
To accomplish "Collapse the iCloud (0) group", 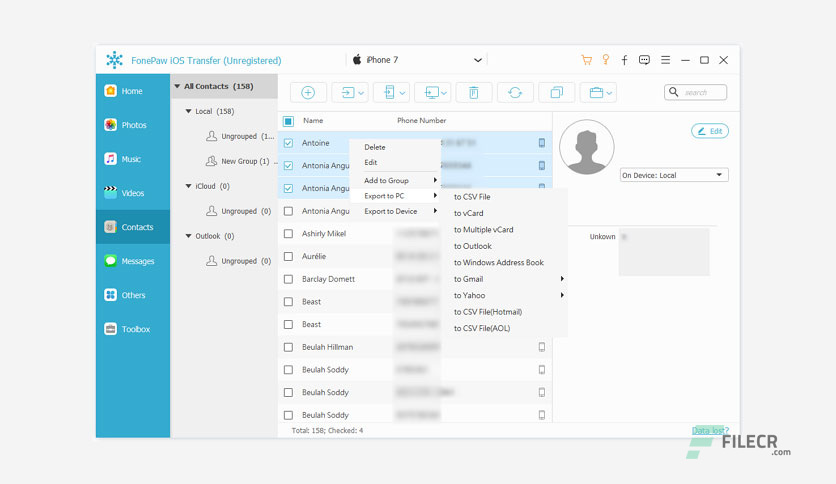I will 188,186.
